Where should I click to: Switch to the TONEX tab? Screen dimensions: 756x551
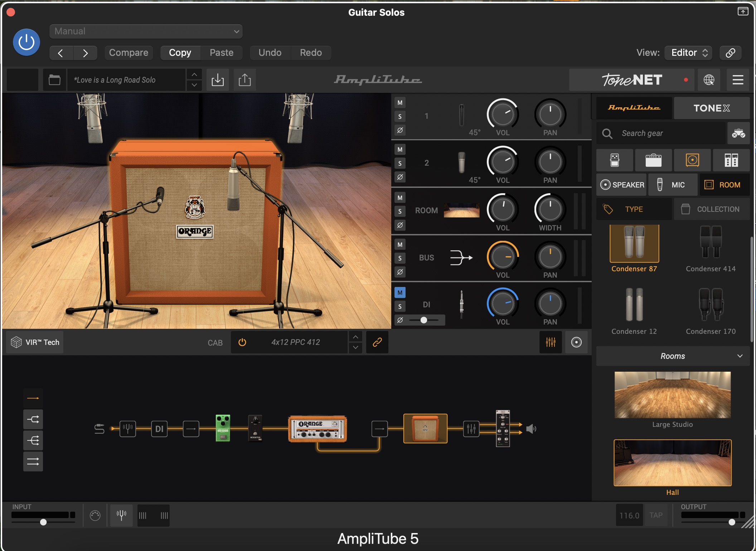click(712, 108)
